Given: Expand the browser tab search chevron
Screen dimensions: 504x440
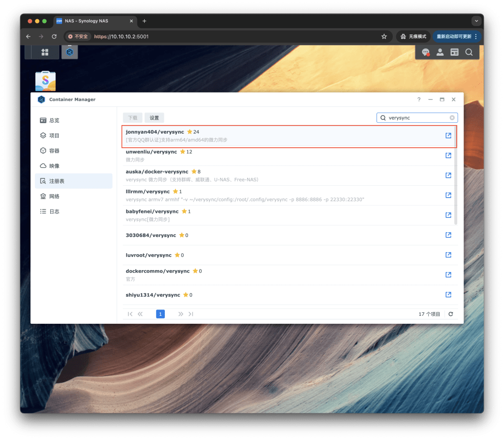Looking at the screenshot, I should tap(476, 21).
